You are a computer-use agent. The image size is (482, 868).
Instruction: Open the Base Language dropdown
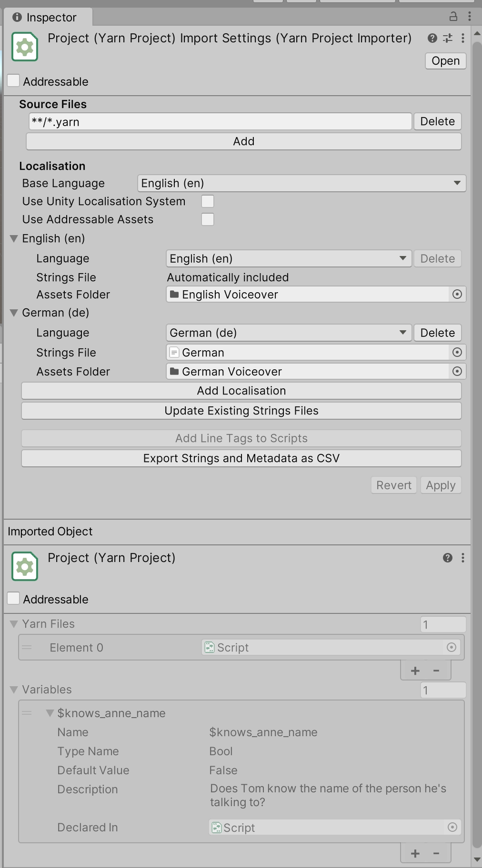click(301, 183)
